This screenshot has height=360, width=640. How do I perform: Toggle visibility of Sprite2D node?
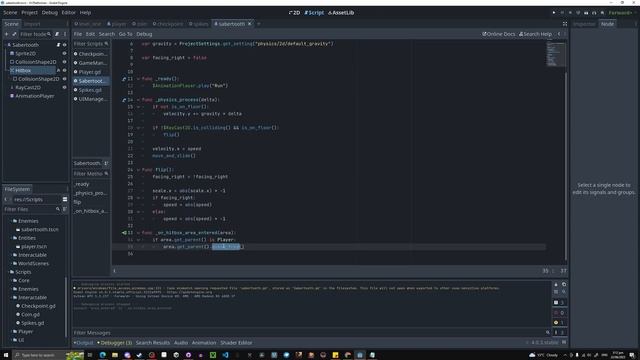64,53
